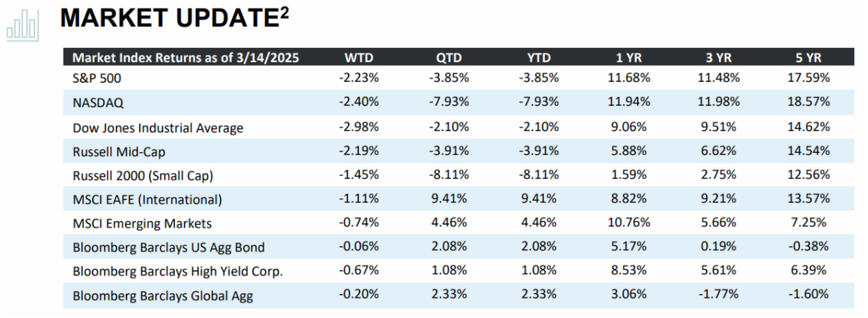Click the Dow Jones Industrial Average row label
868x318 pixels.
click(x=158, y=127)
